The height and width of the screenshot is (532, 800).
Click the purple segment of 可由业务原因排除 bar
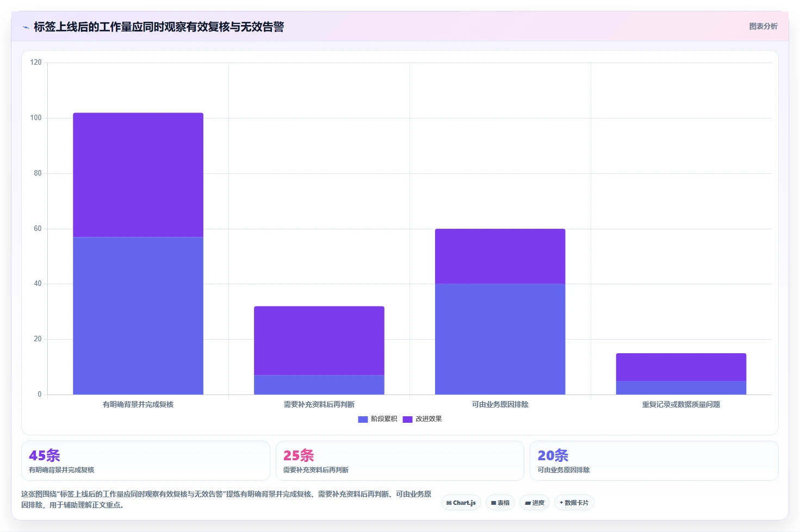click(x=500, y=256)
